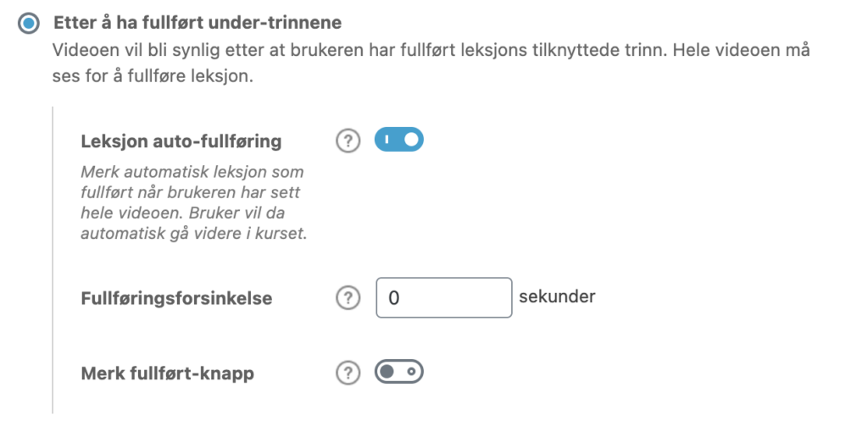The height and width of the screenshot is (426, 868).
Task: Select the "Etter å ha fullført under-trinnene" radio button
Action: 30,23
